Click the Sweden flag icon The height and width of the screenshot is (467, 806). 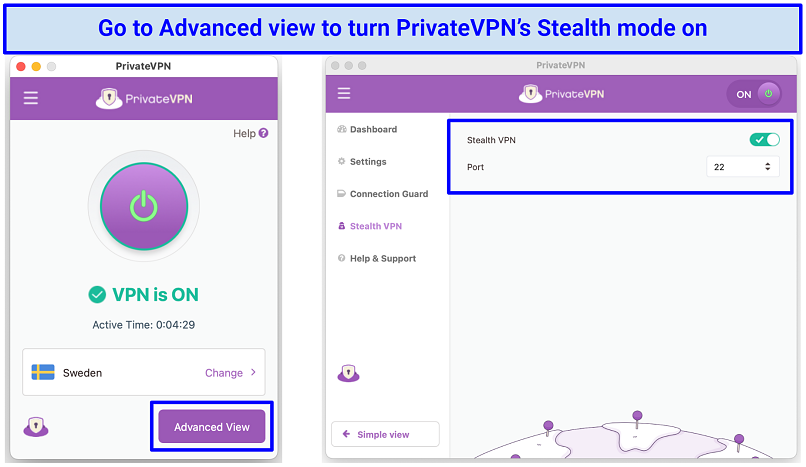43,372
